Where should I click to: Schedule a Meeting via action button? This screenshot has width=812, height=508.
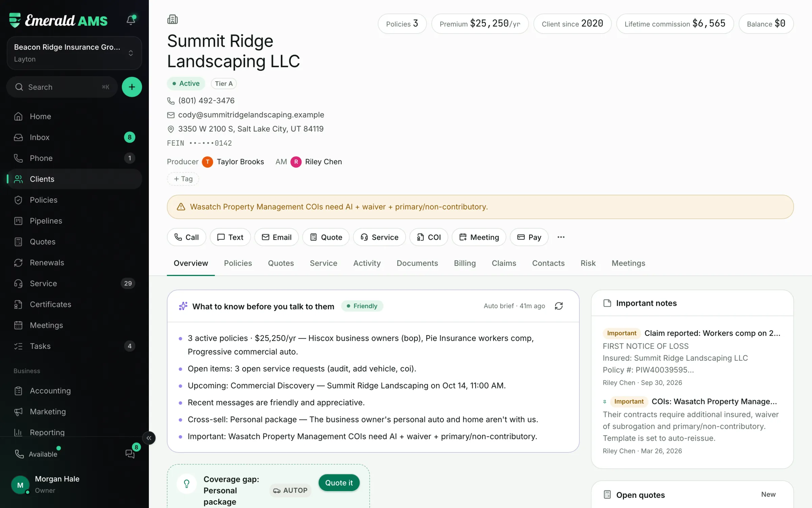click(479, 237)
